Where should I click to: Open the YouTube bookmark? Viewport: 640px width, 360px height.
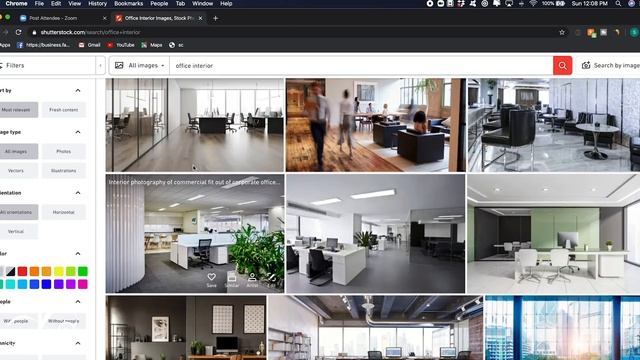click(x=121, y=45)
